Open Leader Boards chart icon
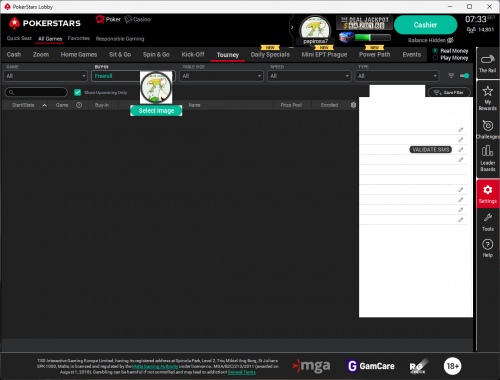 tap(488, 158)
